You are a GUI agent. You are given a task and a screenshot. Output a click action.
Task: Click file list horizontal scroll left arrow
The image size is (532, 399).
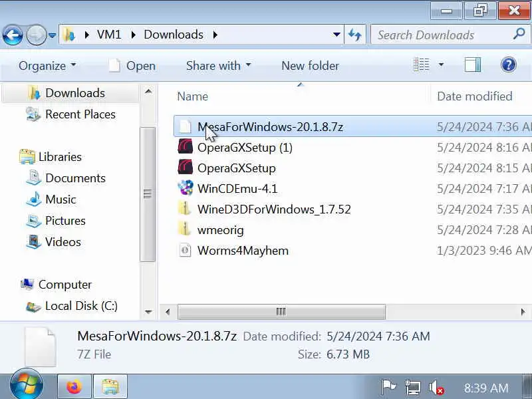pos(168,312)
